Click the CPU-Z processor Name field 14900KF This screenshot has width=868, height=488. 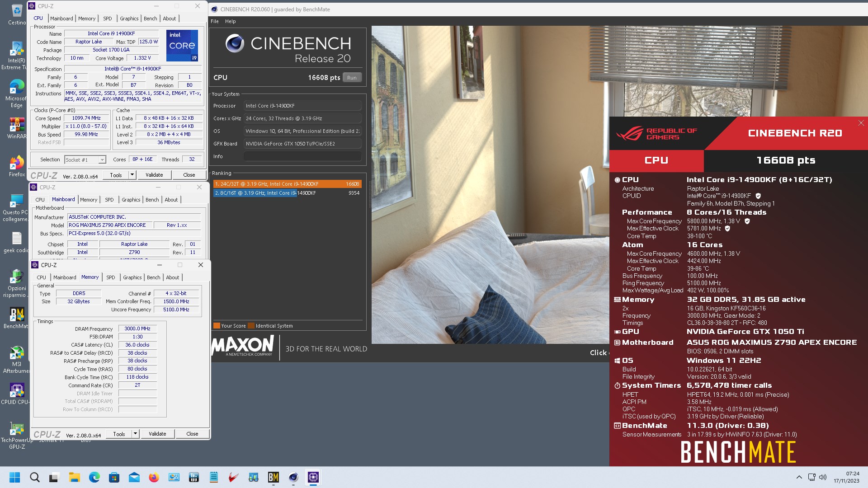[x=111, y=33]
